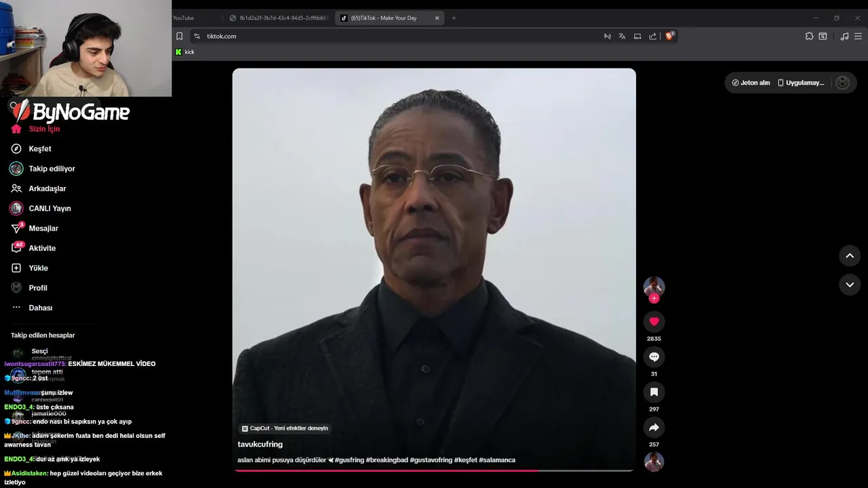Open the browser hamburger menu
The width and height of the screenshot is (868, 488).
(859, 36)
